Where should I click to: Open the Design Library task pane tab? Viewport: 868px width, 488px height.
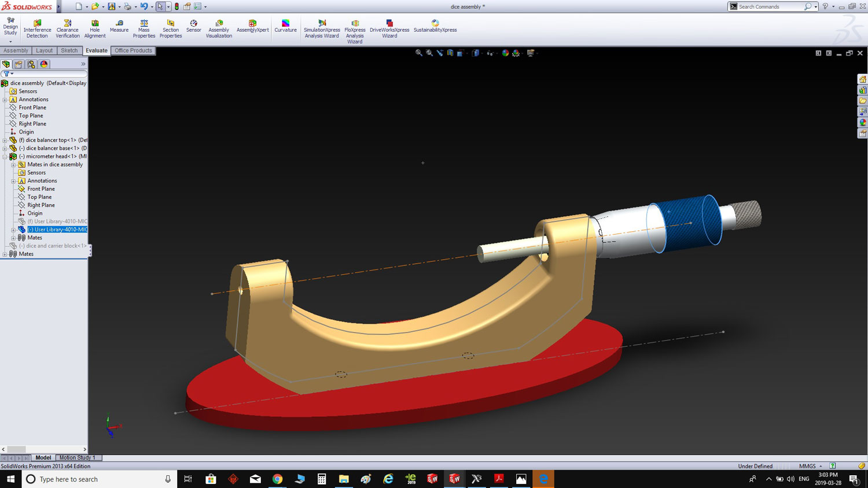(x=862, y=90)
